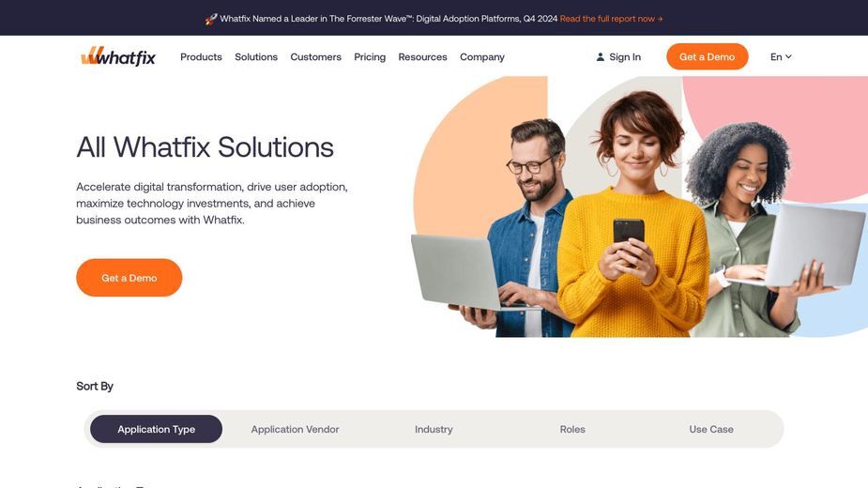Sort by Application Vendor
Screen dimensions: 868x488
click(x=295, y=429)
